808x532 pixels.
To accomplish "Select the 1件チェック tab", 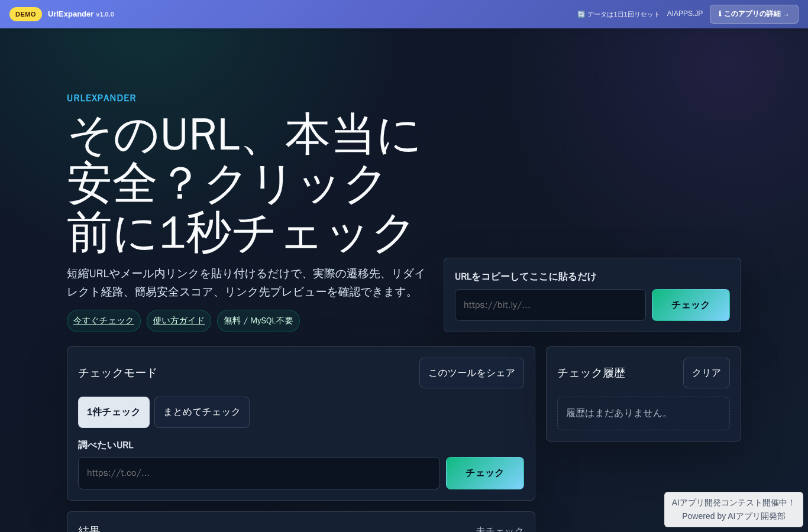I will point(114,412).
